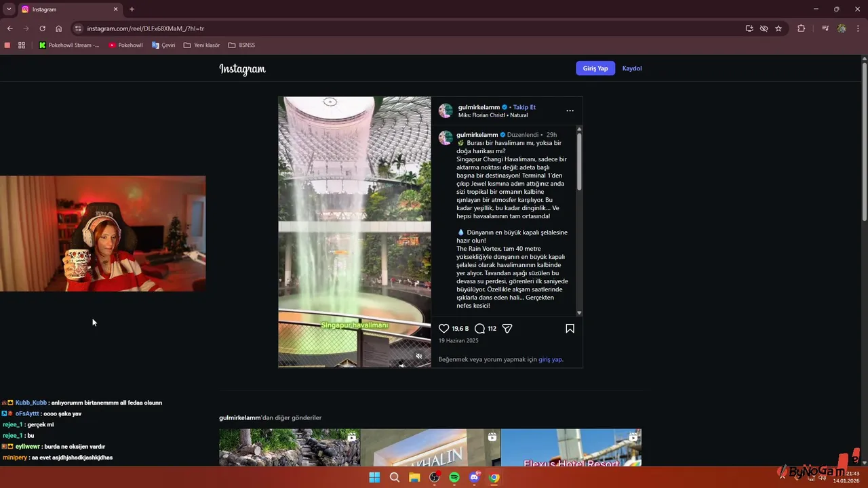Screen dimensions: 868x488
Task: Open the BSNSS bookmark folder
Action: click(x=241, y=45)
